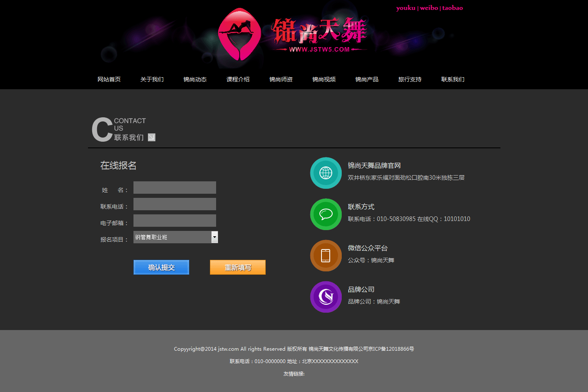Viewport: 588px width, 392px height.
Task: Open 锦尚动态 navigation item
Action: tap(195, 79)
